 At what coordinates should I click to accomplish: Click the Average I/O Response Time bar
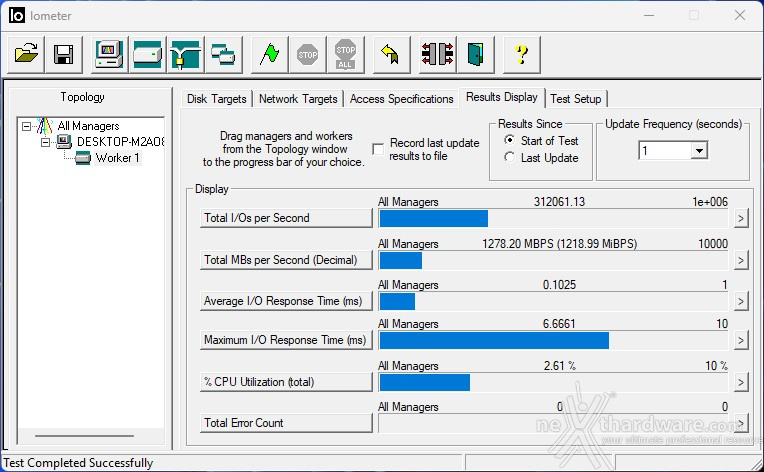pos(553,302)
